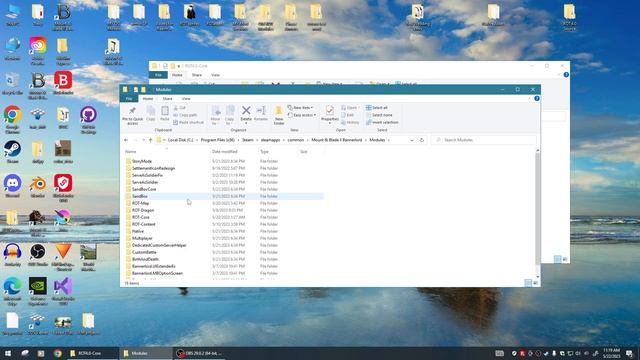The height and width of the screenshot is (360, 640).
Task: Open recent locations dropdown beside navigation arrows
Action: [x=143, y=140]
